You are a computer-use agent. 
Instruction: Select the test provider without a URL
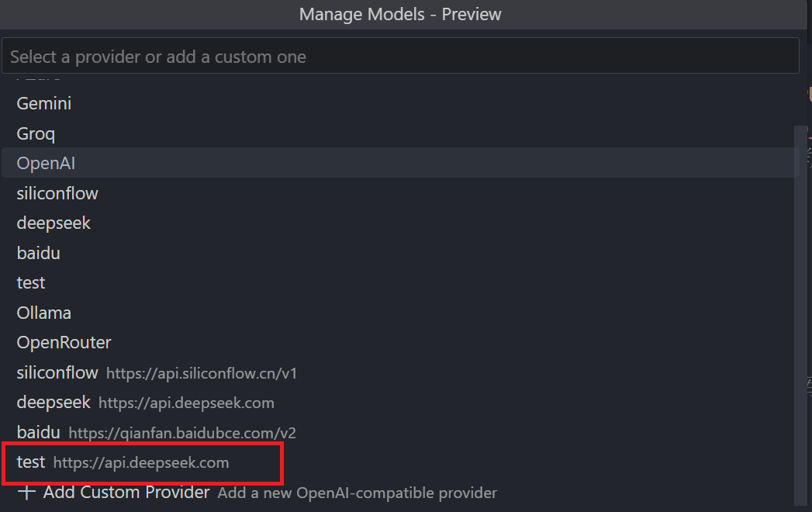pos(30,282)
